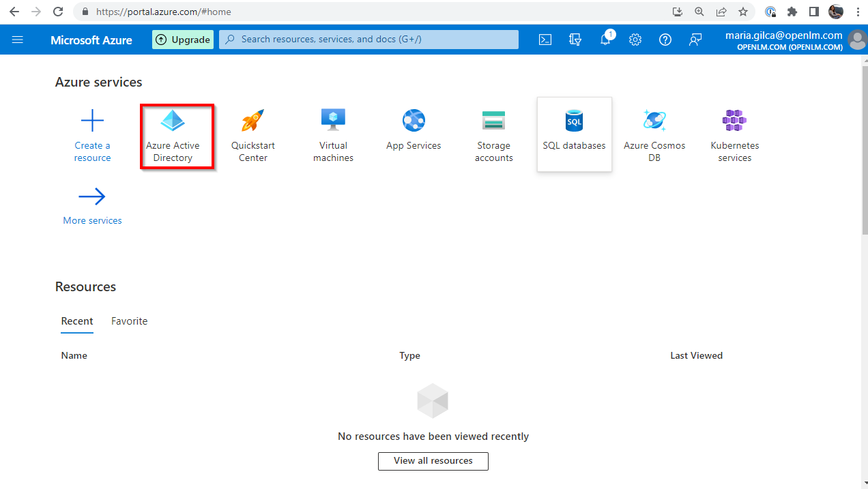Click the Upgrade button

[x=183, y=40]
